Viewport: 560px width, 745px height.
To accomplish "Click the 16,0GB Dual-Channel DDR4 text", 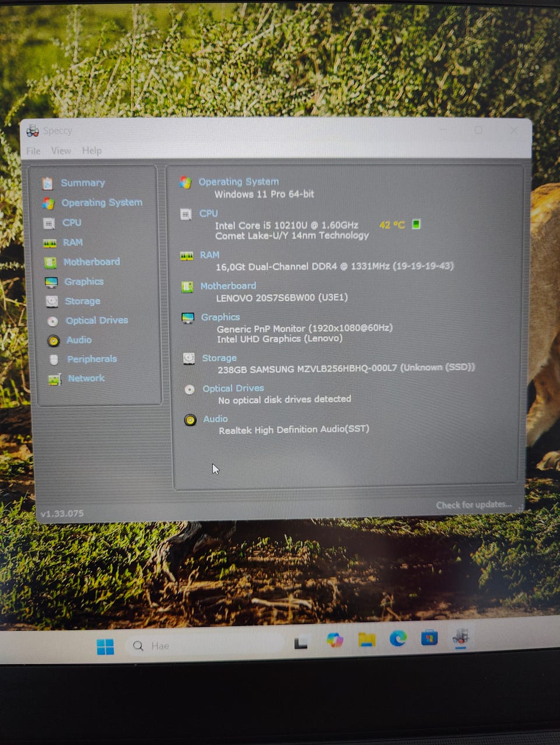I will (335, 267).
